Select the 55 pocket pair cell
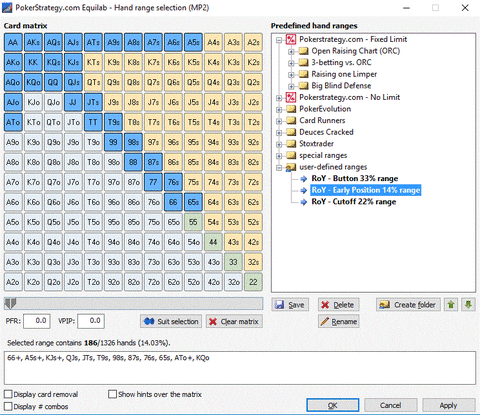This screenshot has width=480, height=415. pyautogui.click(x=193, y=222)
